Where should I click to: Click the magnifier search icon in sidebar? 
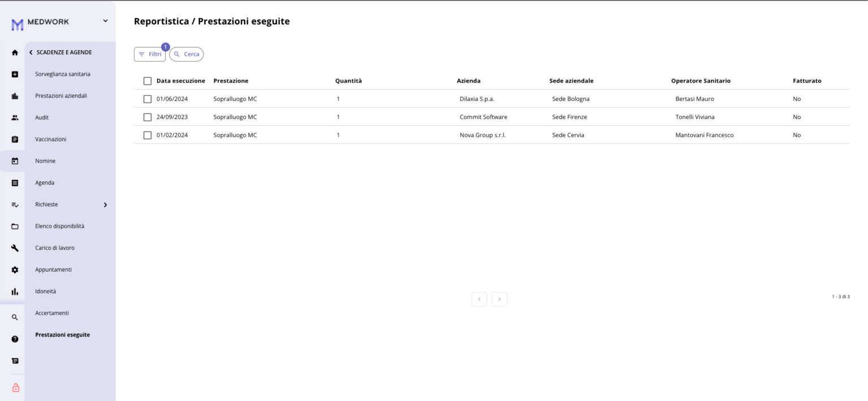[15, 317]
